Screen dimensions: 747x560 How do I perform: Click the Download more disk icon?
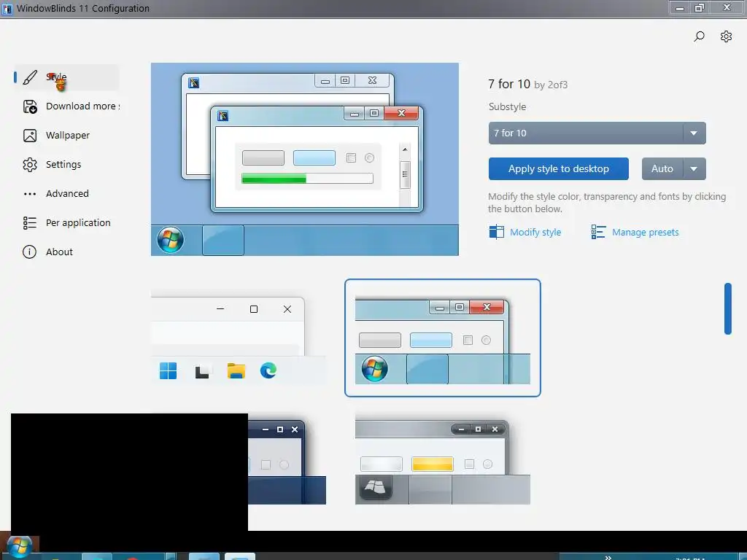pos(30,106)
